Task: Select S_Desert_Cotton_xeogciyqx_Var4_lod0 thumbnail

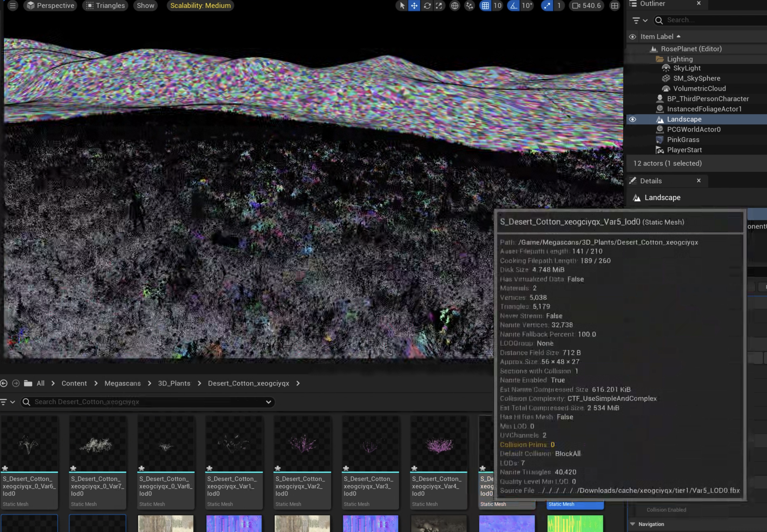Action: pos(439,462)
